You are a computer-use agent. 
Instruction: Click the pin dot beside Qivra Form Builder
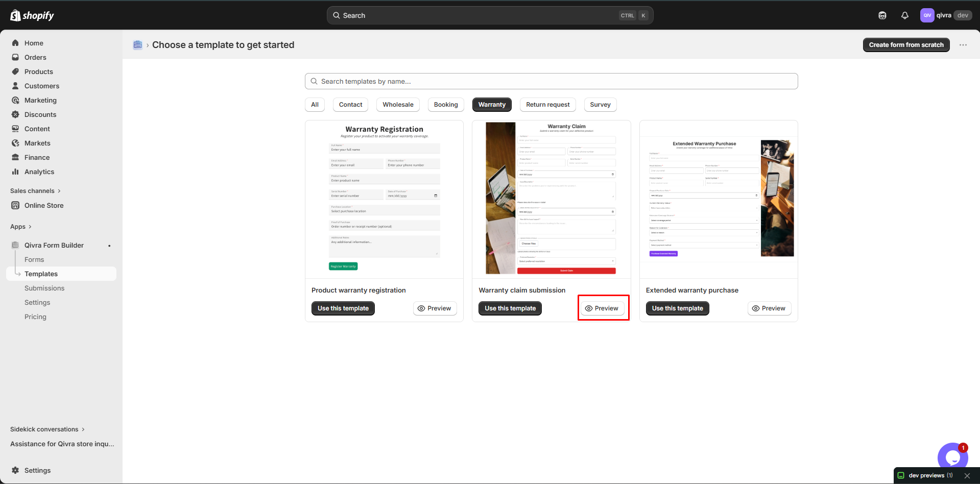coord(109,246)
